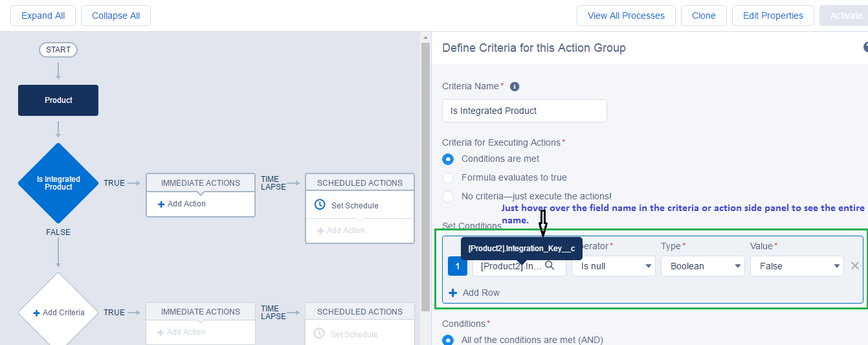
Task: Click the canvas vertical scrollbar
Action: point(425,175)
